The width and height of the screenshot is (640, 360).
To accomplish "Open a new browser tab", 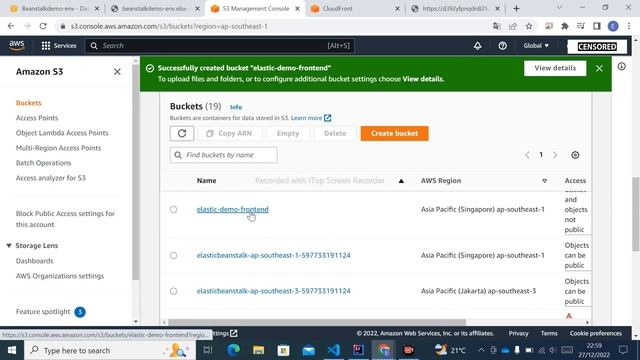I will (x=516, y=9).
